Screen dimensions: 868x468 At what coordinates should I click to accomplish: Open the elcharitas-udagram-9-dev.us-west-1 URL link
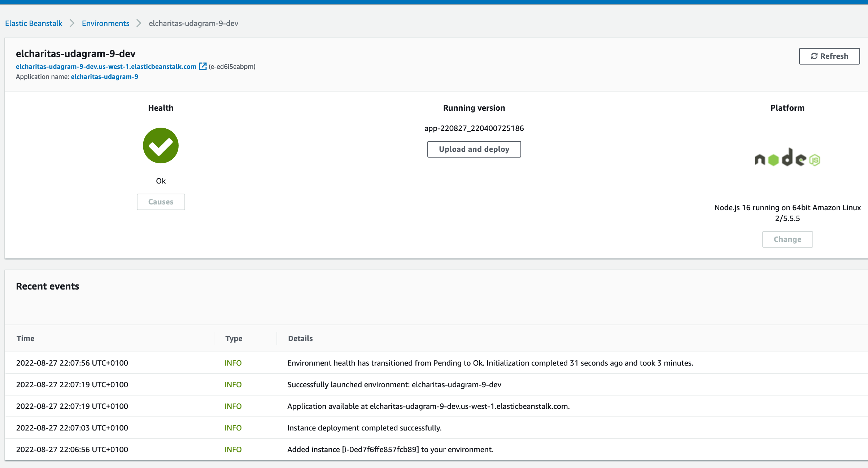(106, 66)
